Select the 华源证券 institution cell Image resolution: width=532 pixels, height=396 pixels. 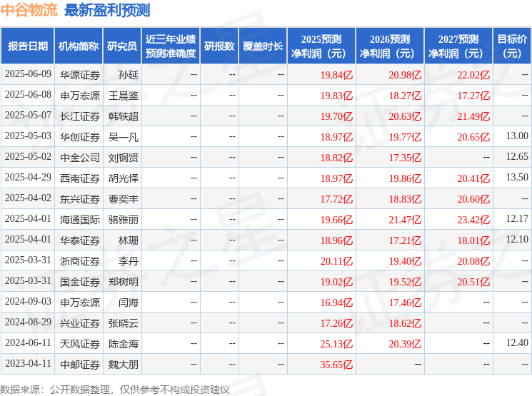click(x=80, y=75)
